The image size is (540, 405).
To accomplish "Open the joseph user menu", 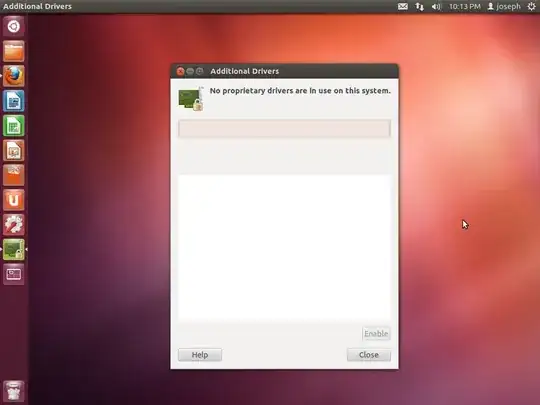I will (504, 6).
